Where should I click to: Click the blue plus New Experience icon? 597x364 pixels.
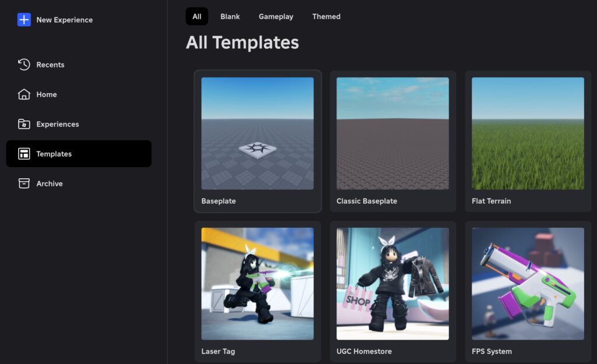pos(24,20)
